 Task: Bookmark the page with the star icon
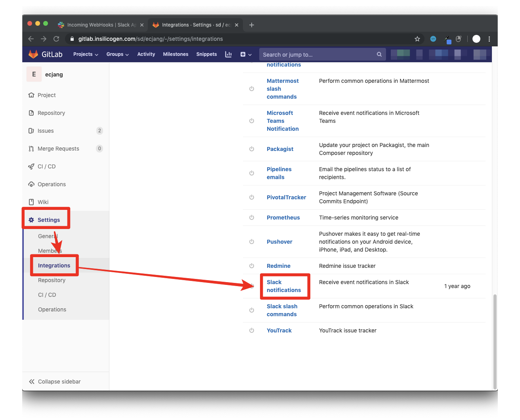point(417,39)
